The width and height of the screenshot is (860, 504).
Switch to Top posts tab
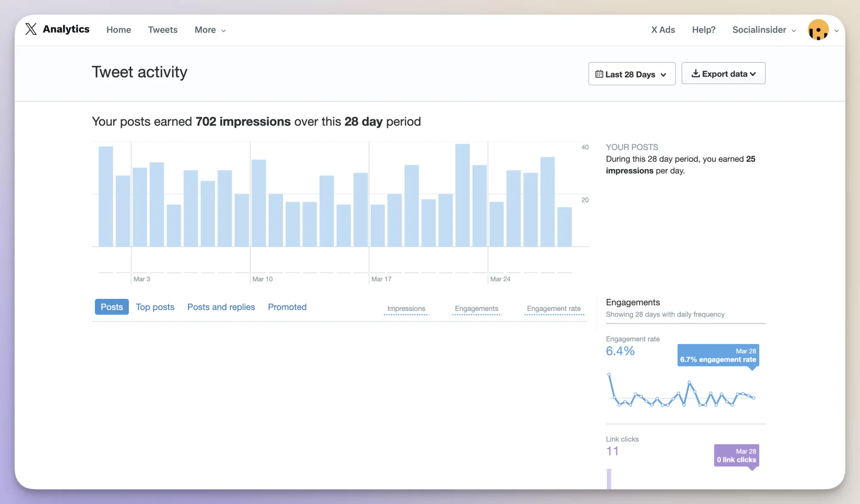(155, 307)
